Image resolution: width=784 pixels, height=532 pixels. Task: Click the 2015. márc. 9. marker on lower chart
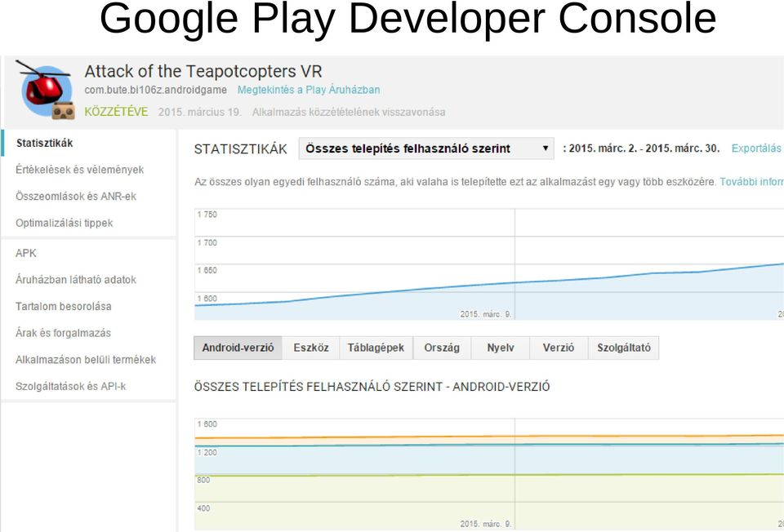click(485, 524)
